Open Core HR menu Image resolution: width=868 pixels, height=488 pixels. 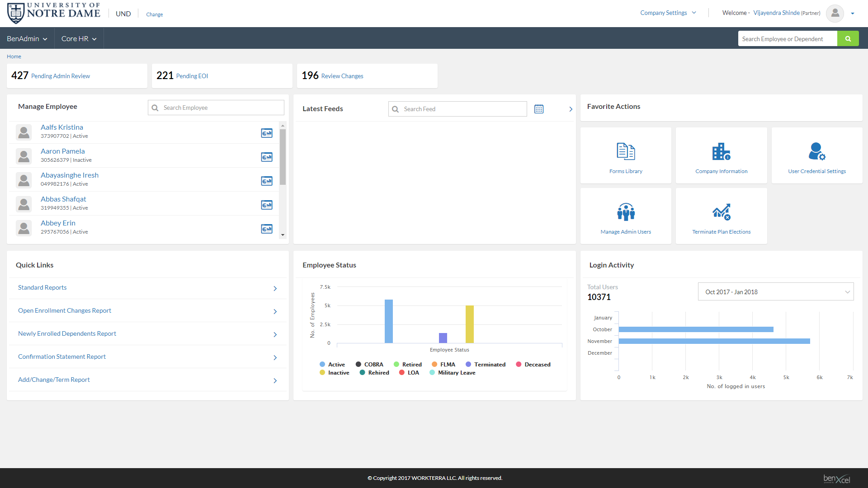(x=79, y=39)
